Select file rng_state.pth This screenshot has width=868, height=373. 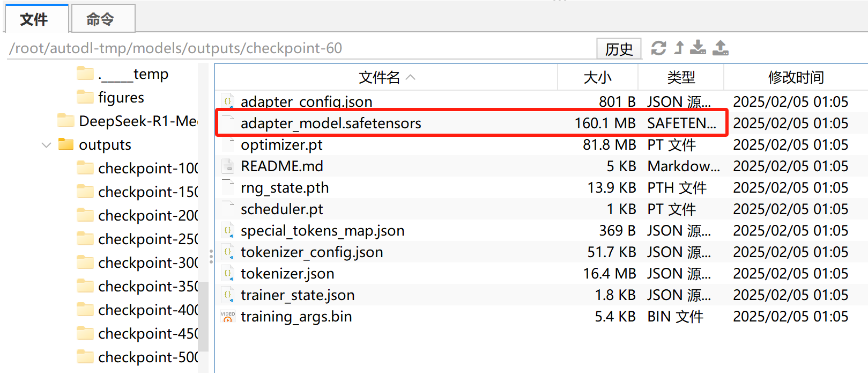285,188
